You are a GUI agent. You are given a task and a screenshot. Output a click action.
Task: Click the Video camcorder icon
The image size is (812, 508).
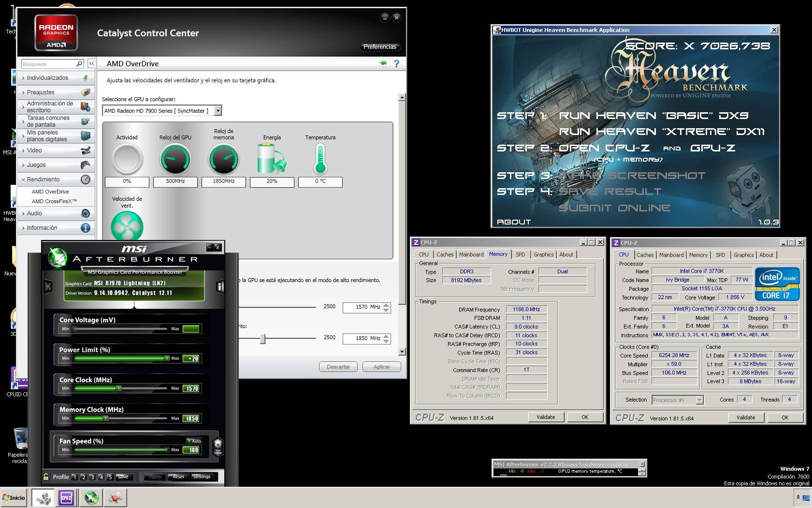pyautogui.click(x=86, y=150)
